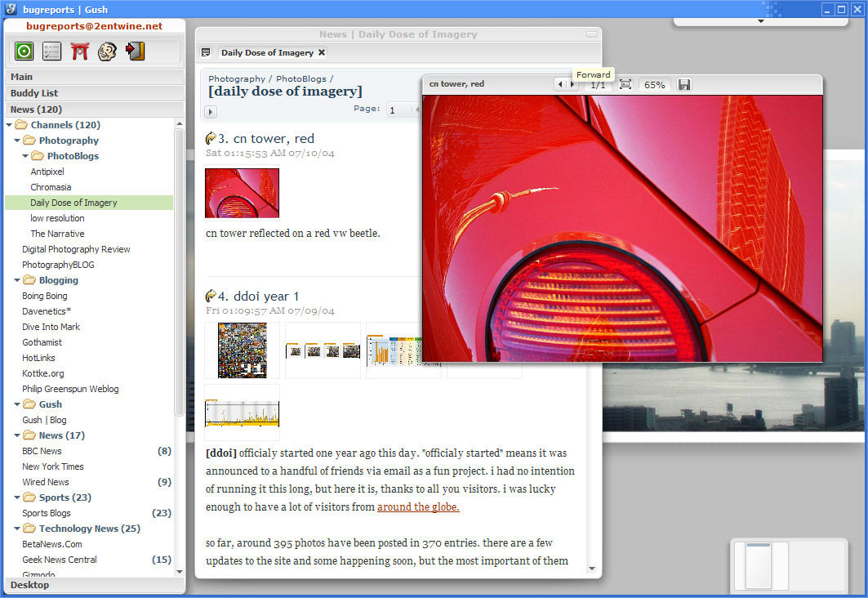
Task: Select Boing Boing channel
Action: tap(45, 296)
